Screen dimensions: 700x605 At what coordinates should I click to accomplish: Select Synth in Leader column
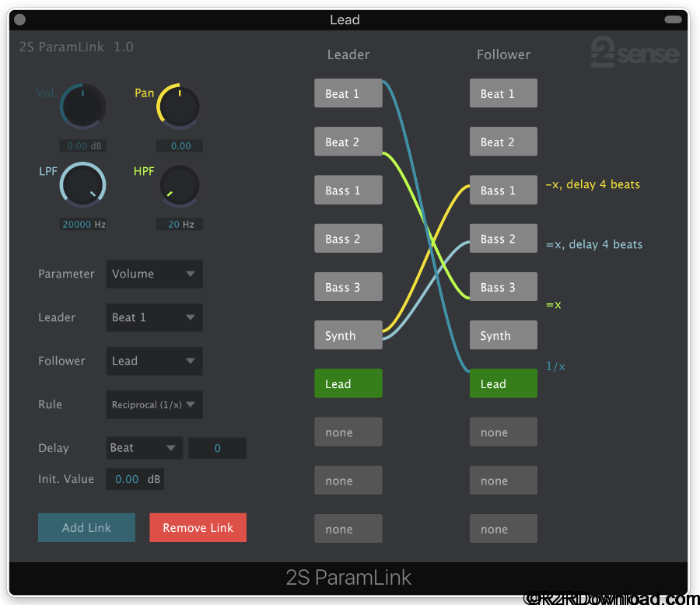click(348, 335)
